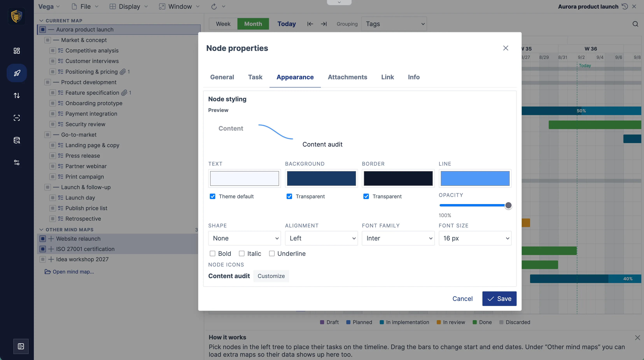Click Open mind map link
This screenshot has height=360, width=644.
click(73, 272)
